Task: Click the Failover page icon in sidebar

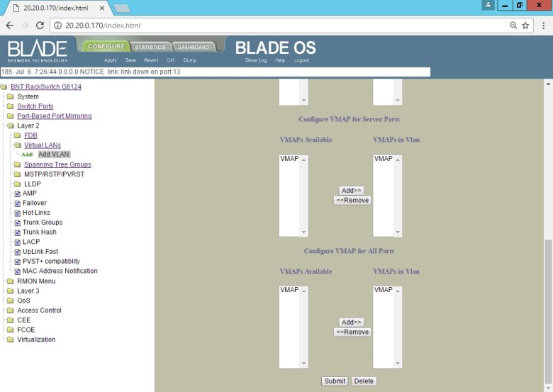Action: click(18, 203)
